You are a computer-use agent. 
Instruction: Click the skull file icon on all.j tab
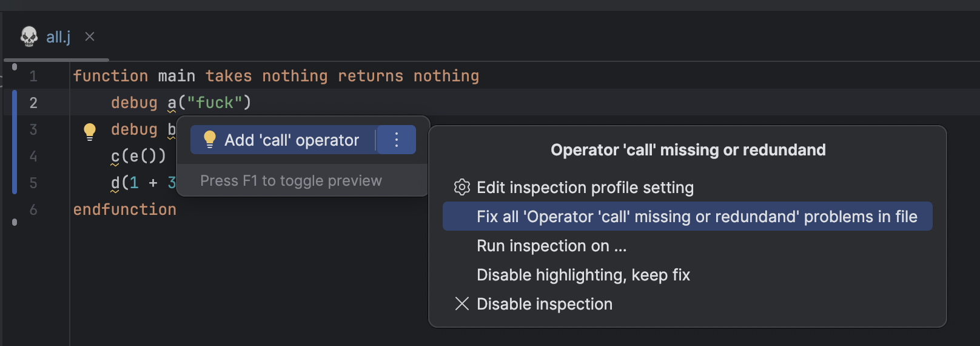[29, 36]
